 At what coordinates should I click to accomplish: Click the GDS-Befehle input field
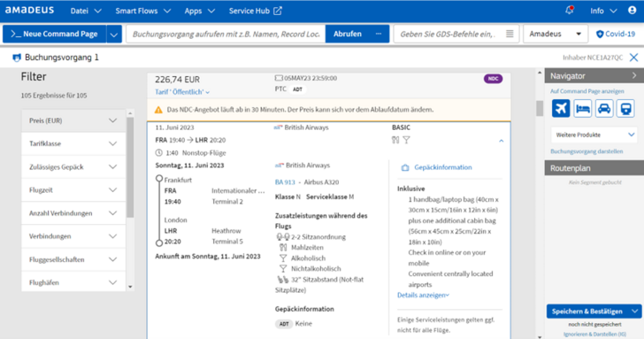click(456, 35)
